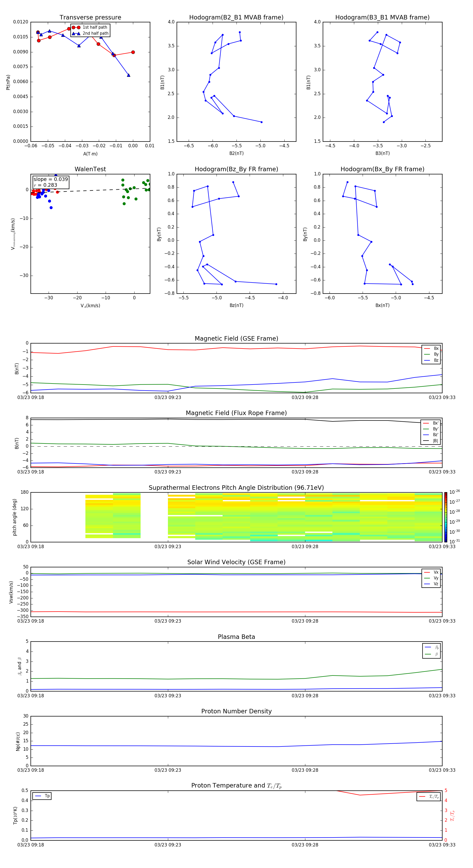
Task: Click the '2nd half path' legend entry
Action: point(90,33)
